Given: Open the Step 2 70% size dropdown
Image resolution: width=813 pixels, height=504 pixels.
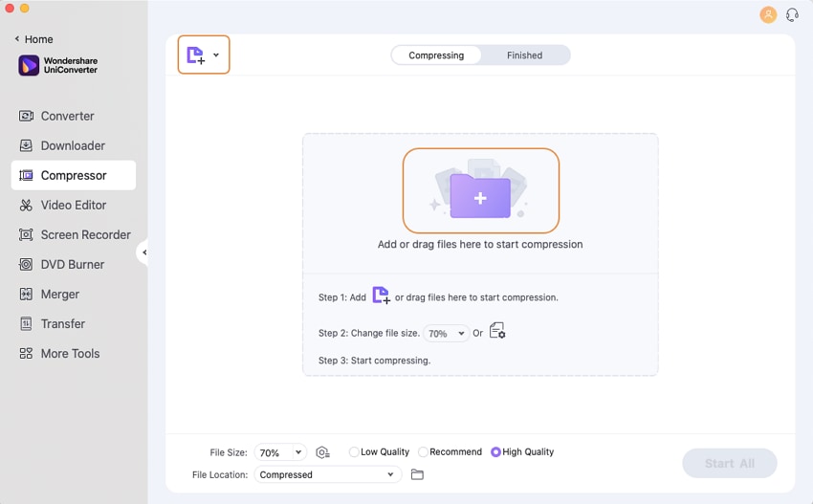Looking at the screenshot, I should (446, 334).
